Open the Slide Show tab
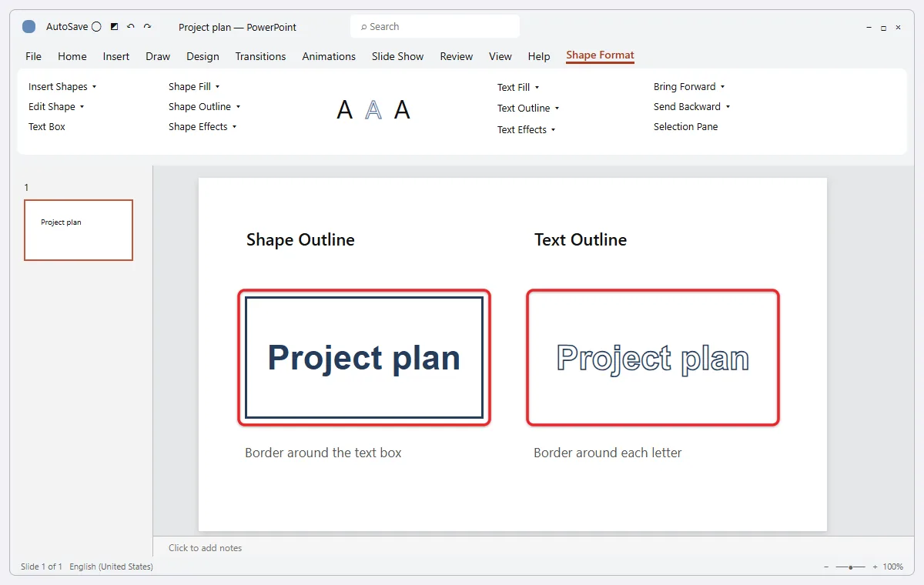 point(397,56)
